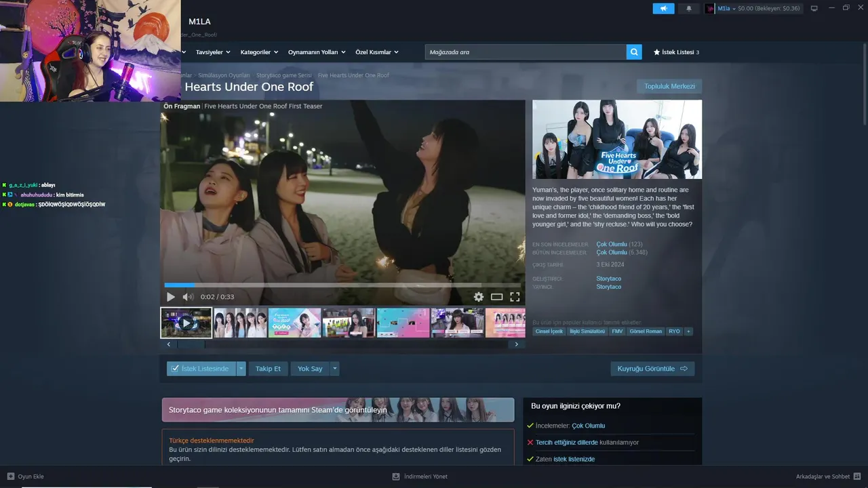This screenshot has height=488, width=868.
Task: Select the fourth media thumbnail
Action: click(x=349, y=323)
